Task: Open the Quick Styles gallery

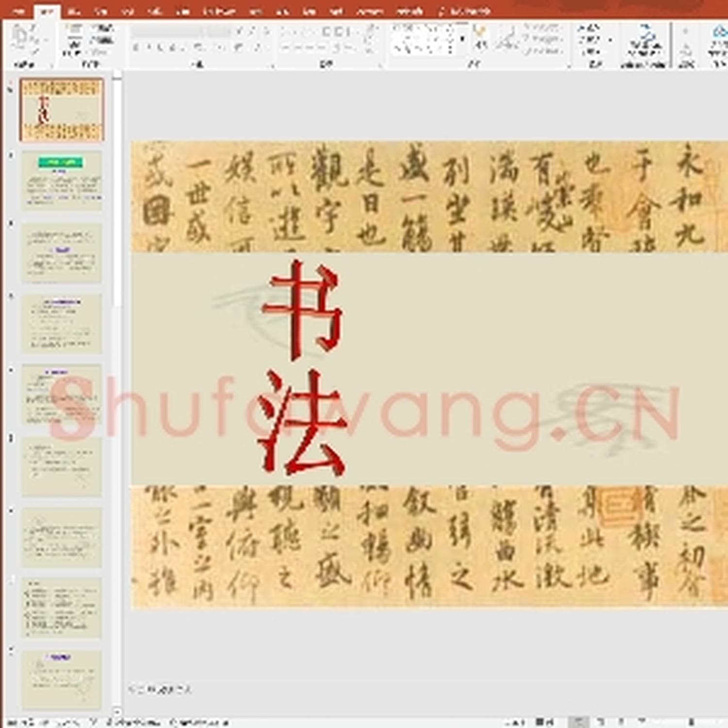Action: tap(507, 38)
